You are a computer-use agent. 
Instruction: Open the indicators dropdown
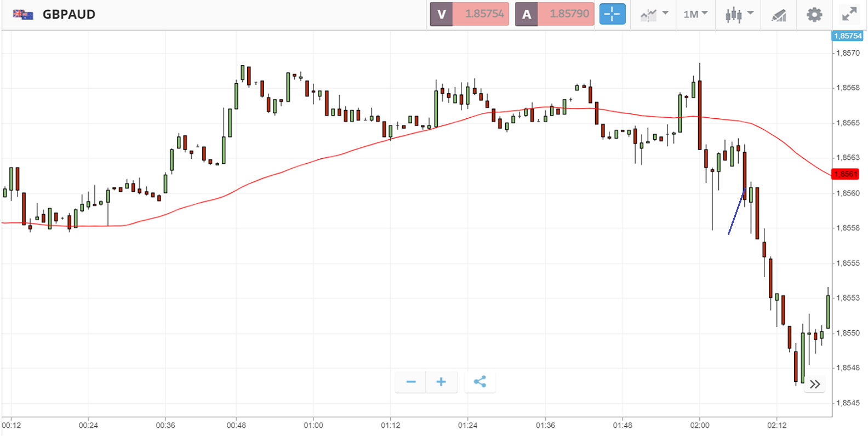click(x=654, y=14)
